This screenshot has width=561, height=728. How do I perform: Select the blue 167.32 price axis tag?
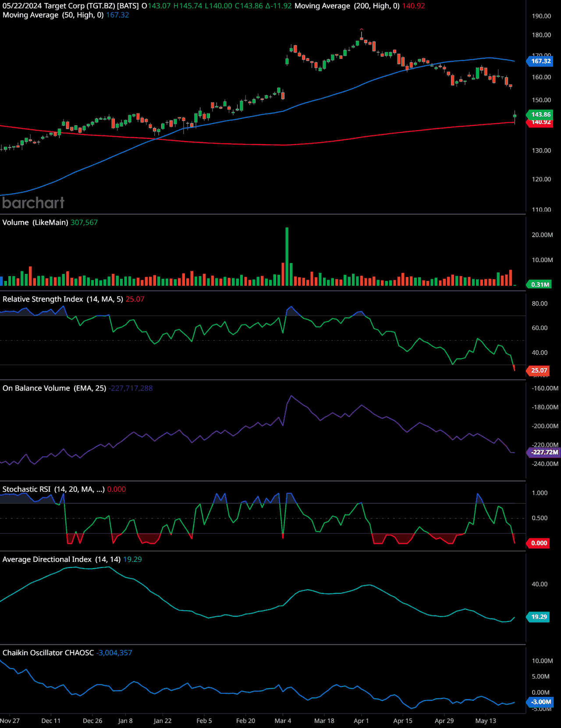click(x=540, y=61)
